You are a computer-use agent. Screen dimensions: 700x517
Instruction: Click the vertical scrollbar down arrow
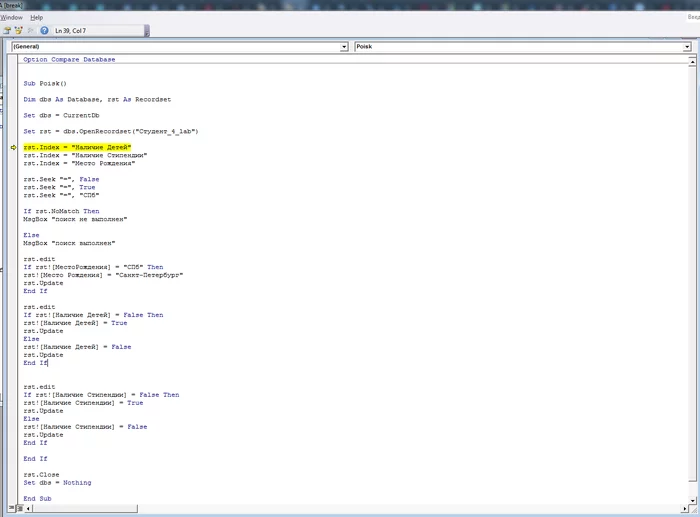(692, 500)
